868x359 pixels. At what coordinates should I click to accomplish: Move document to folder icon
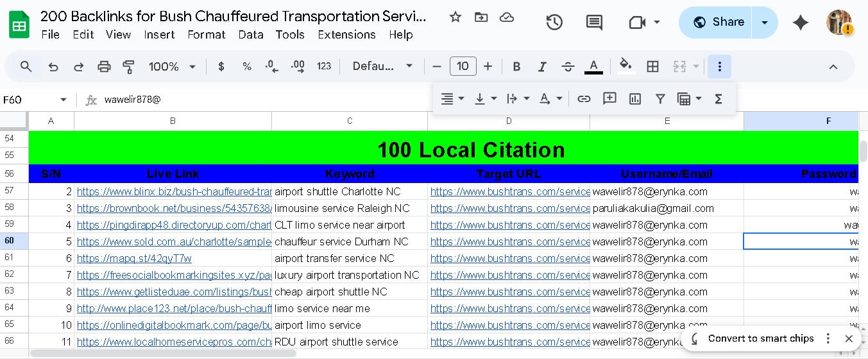481,17
